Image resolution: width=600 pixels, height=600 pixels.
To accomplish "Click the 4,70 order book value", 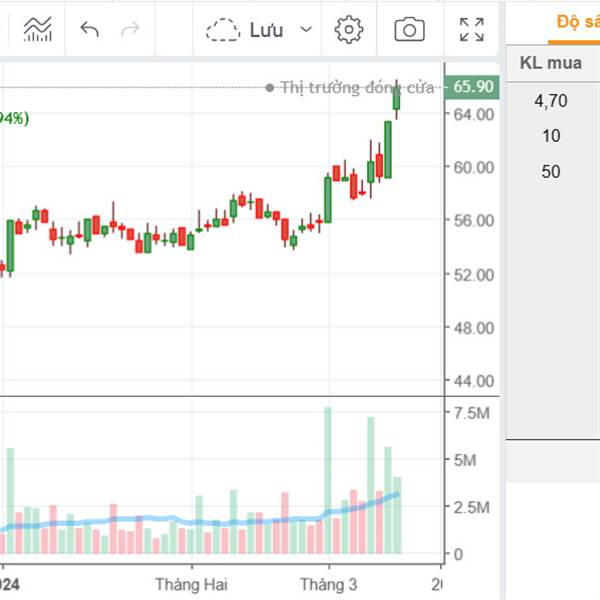I will [x=551, y=101].
